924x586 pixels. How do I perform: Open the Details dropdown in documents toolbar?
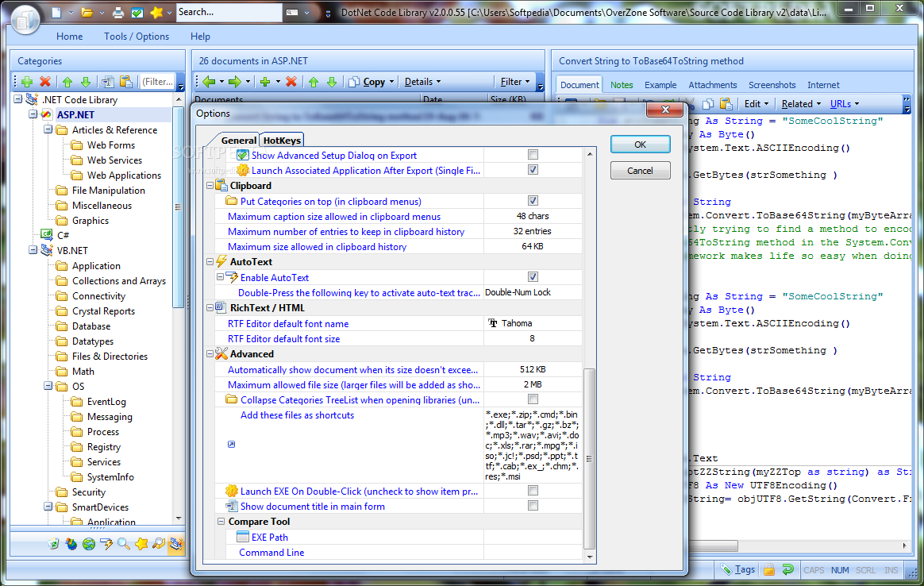[422, 81]
